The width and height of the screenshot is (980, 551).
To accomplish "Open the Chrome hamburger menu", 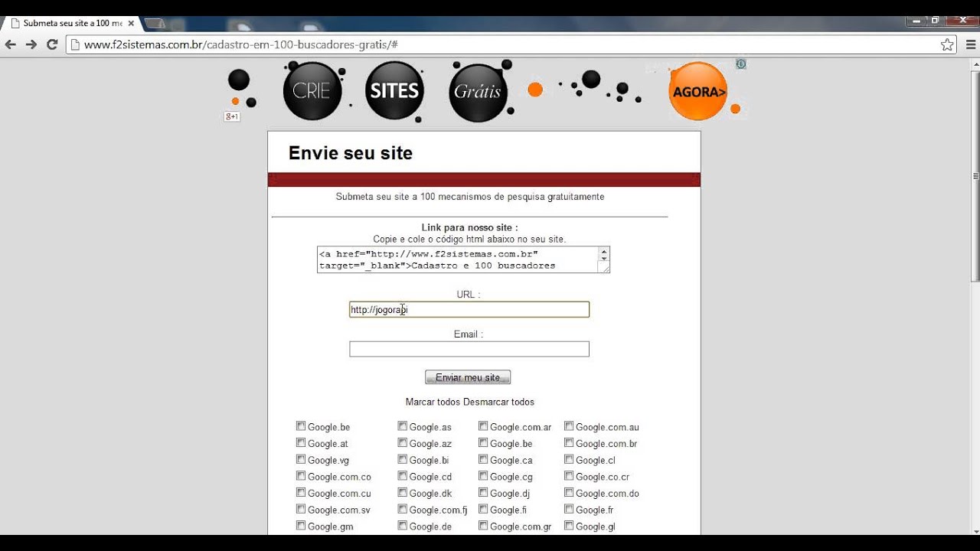I will pos(969,44).
